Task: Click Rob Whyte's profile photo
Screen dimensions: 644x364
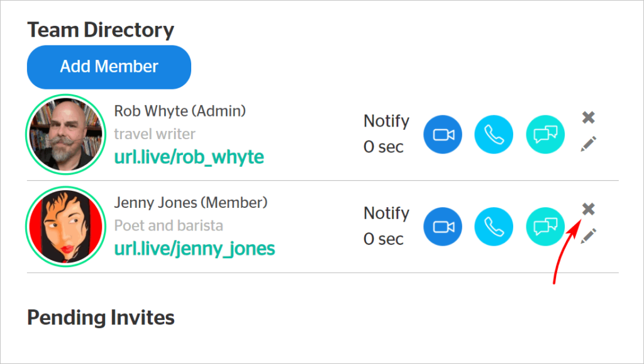Action: (65, 135)
